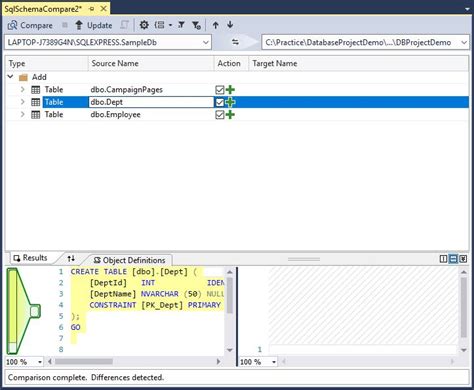Click the Comparison complete status message

click(x=86, y=377)
